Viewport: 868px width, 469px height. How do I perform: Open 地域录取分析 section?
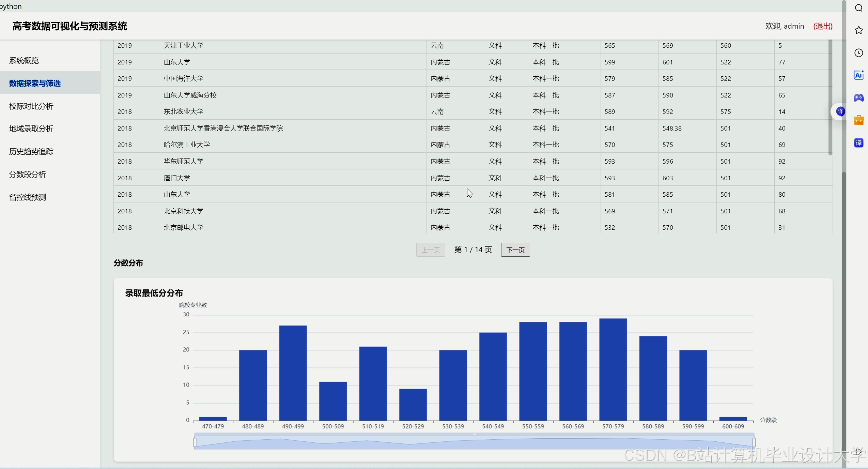[x=31, y=129]
